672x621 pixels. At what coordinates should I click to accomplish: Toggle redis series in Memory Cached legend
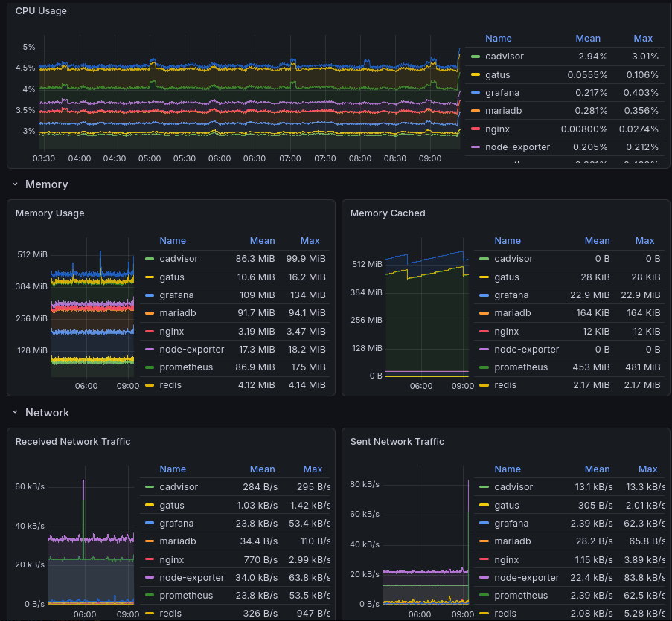505,385
